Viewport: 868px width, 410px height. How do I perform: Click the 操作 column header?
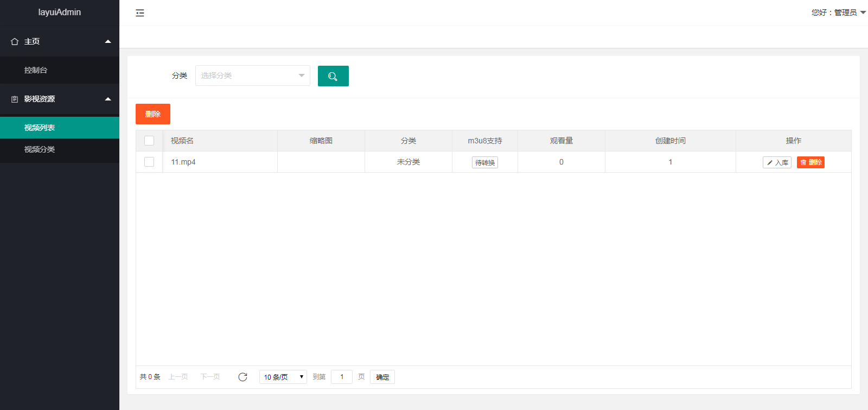coord(794,141)
